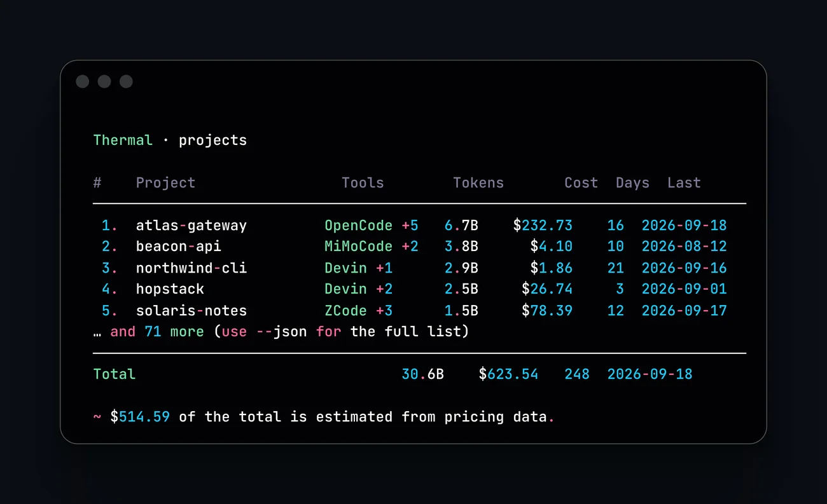Viewport: 827px width, 504px height.
Task: Click the leftmost window control dot
Action: pos(83,81)
